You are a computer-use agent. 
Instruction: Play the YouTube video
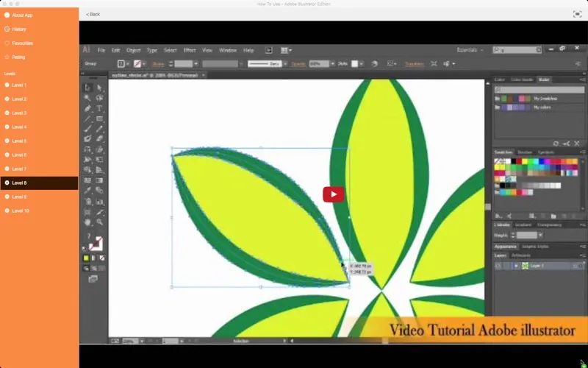pos(334,194)
